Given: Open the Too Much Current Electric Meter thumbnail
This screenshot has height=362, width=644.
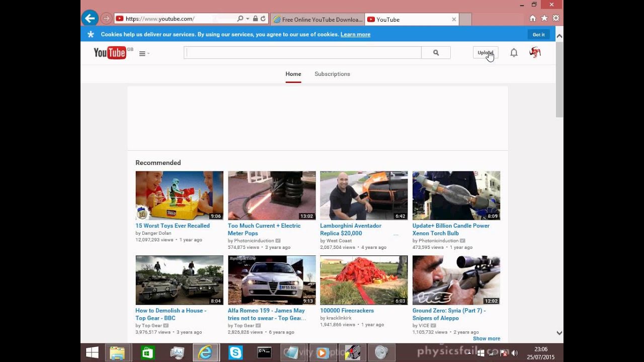Looking at the screenshot, I should click(272, 196).
